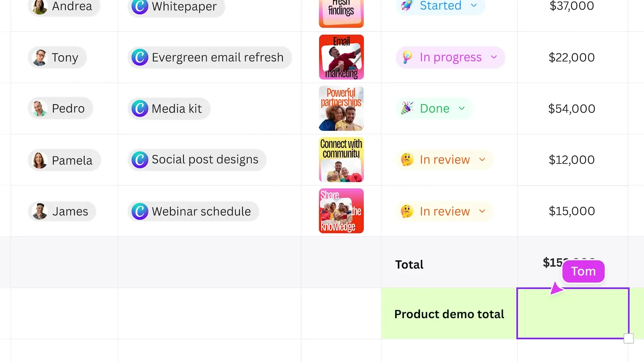Open James's In review status dropdown
This screenshot has width=644, height=362.
[x=482, y=212]
